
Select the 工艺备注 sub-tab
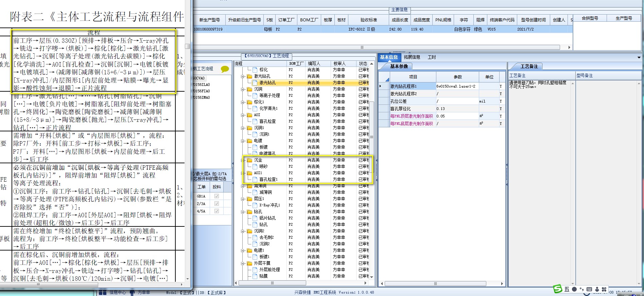(x=529, y=67)
